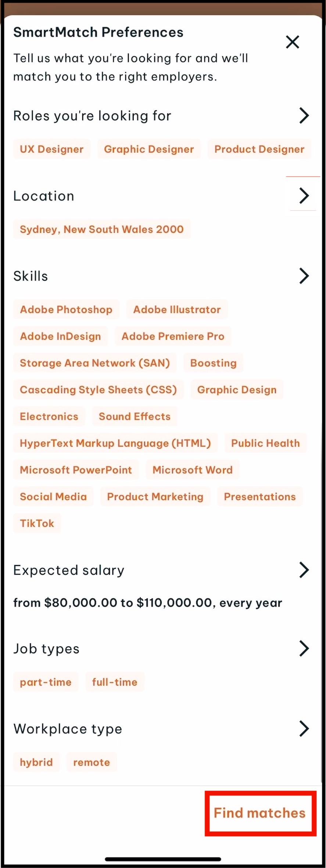Open Location settings chevron
The height and width of the screenshot is (868, 326).
(304, 196)
